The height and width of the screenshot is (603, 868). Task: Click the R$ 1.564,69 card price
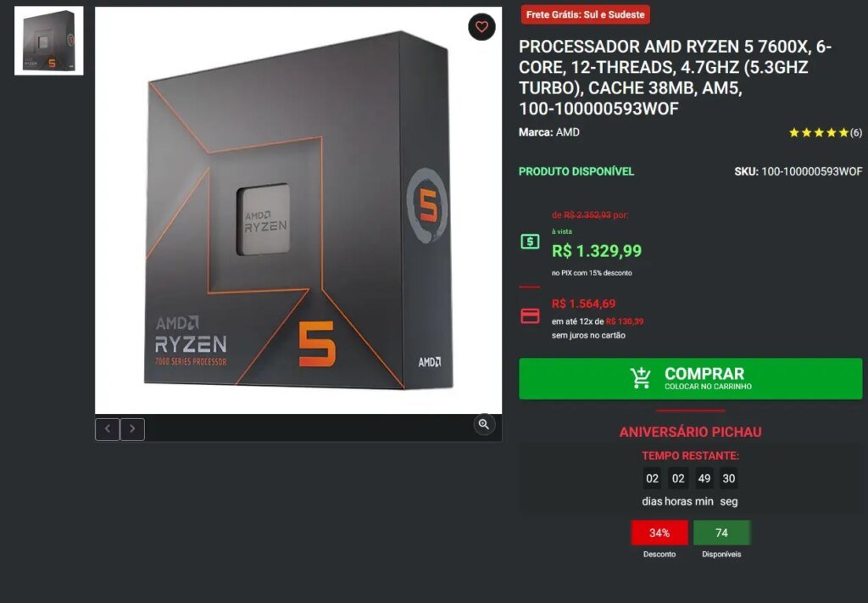[583, 304]
